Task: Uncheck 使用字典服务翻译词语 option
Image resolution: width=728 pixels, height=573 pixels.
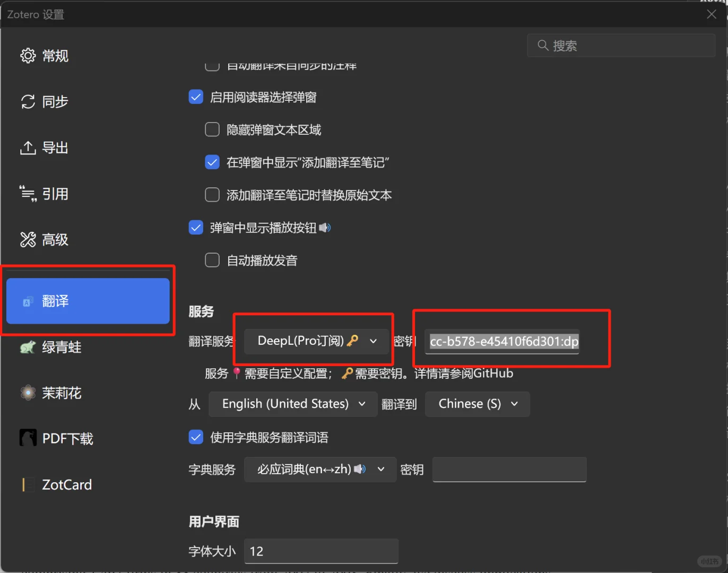Action: coord(196,437)
